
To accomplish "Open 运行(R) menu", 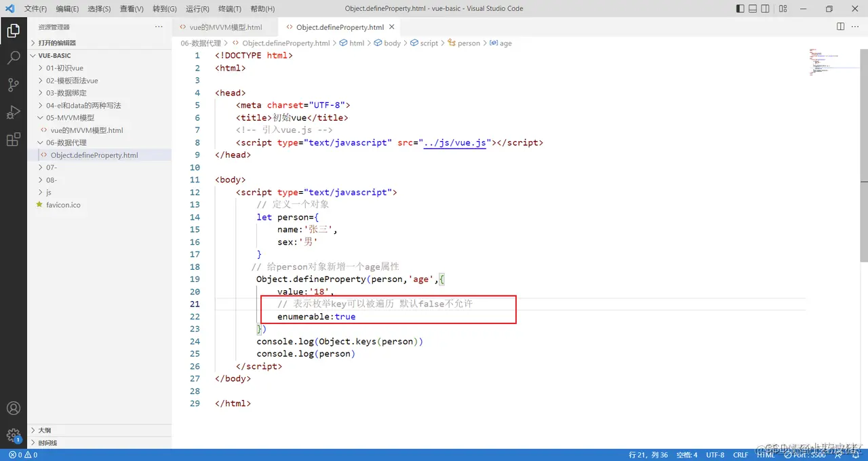I will (x=197, y=9).
